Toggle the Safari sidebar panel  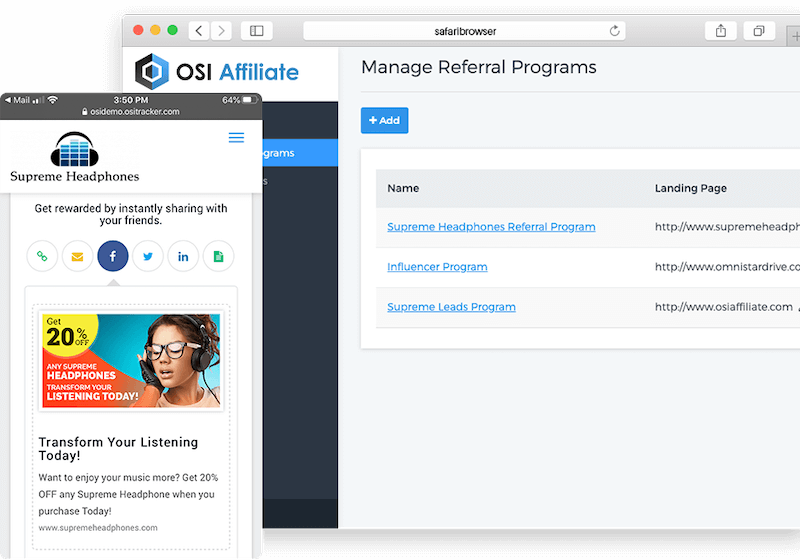coord(256,31)
